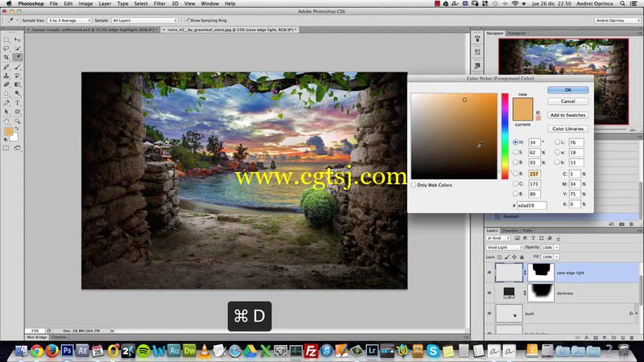Viewport: 644px width, 362px height.
Task: Switch to Sunset-couple-unfinished.psd document tab
Action: pyautogui.click(x=93, y=30)
